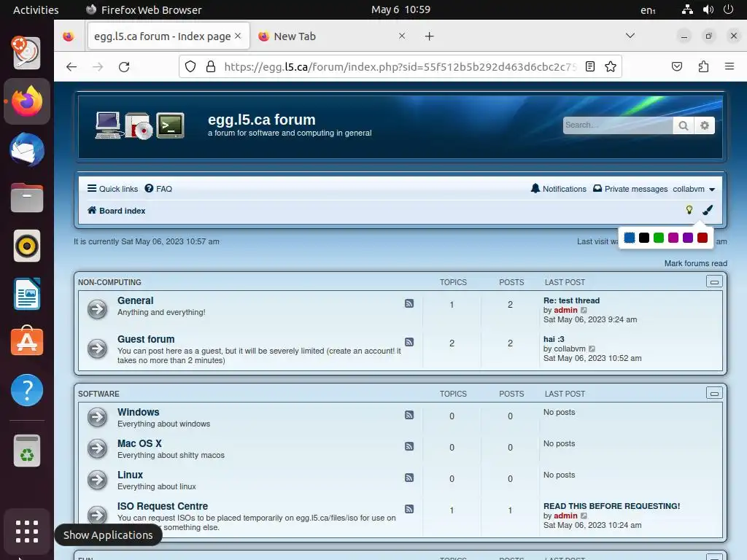
Task: View latest post icon beside collabvm in Guest forum
Action: tap(592, 349)
